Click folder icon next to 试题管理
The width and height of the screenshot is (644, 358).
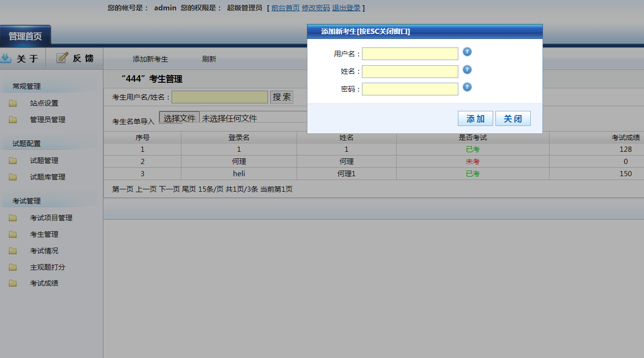point(13,161)
